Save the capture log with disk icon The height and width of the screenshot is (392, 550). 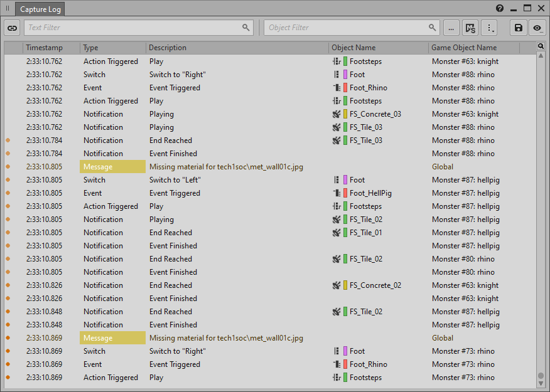(x=518, y=28)
